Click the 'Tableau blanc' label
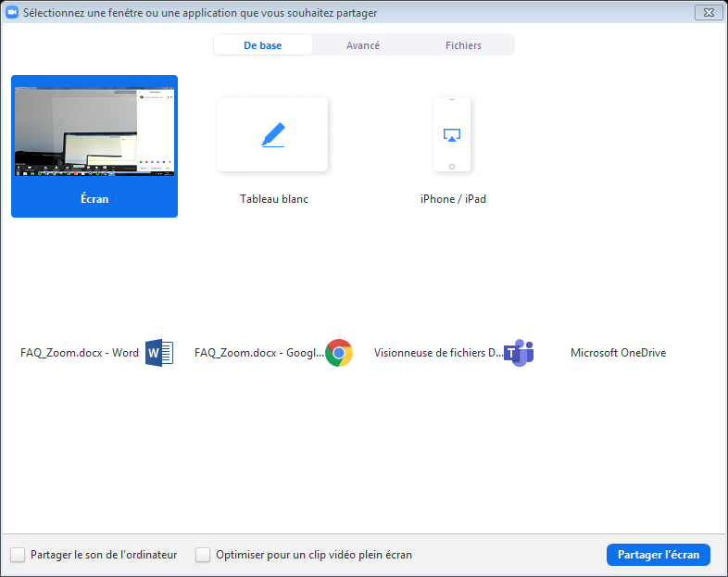 coord(274,199)
